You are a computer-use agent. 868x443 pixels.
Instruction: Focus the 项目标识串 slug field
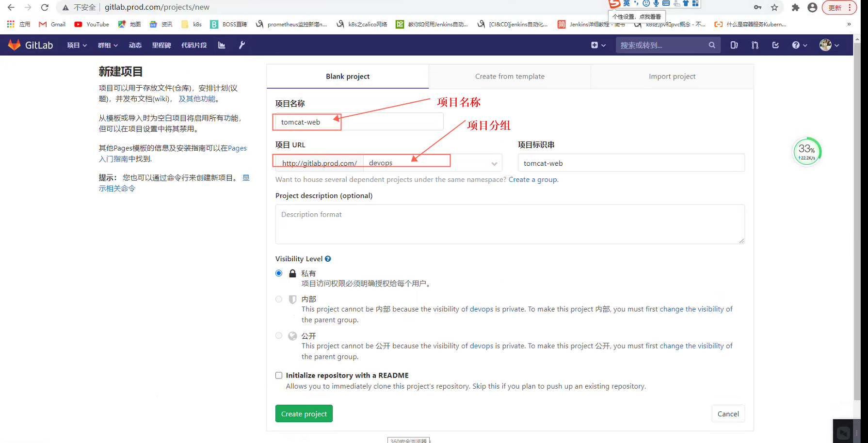tap(631, 163)
